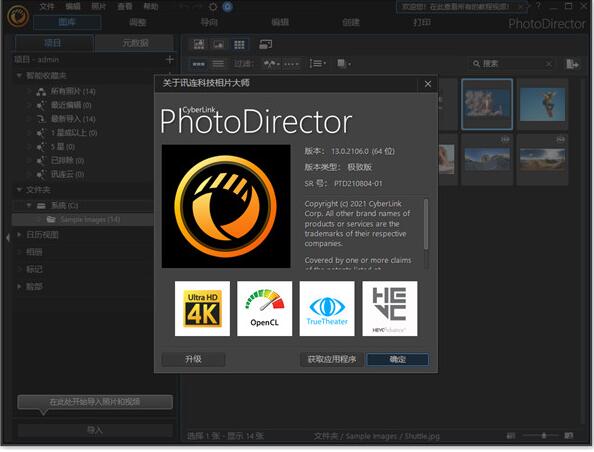
Task: Click the 确定 button
Action: coord(397,359)
